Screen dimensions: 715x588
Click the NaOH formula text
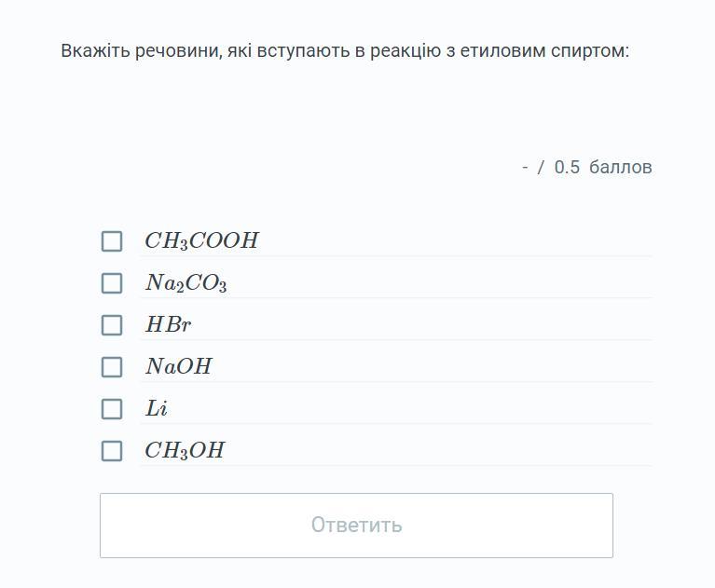click(x=179, y=367)
